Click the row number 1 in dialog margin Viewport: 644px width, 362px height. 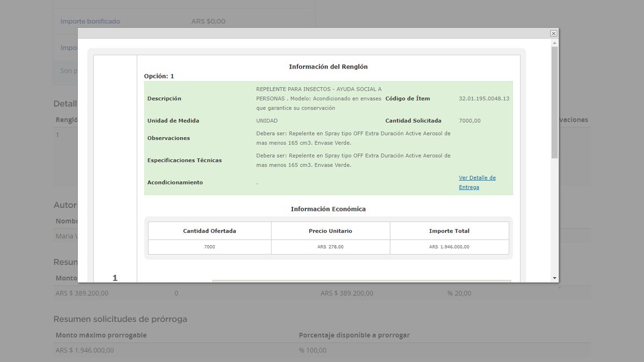click(x=115, y=278)
